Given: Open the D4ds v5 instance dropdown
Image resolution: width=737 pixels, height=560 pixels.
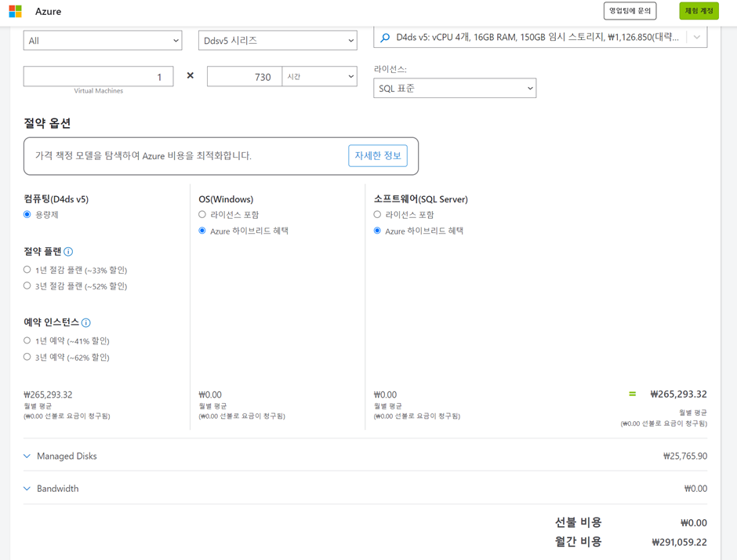Looking at the screenshot, I should click(x=540, y=37).
